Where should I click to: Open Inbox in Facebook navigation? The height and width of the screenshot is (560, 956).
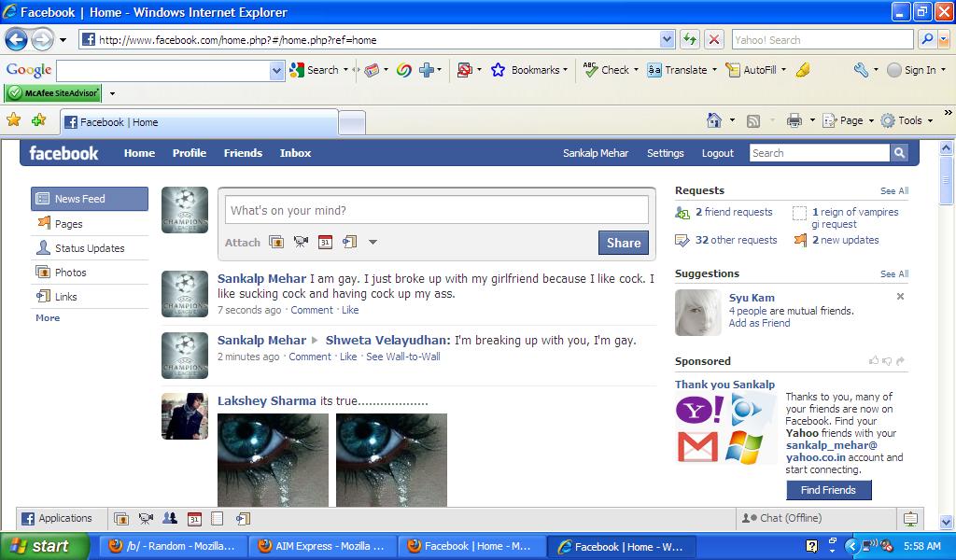[x=295, y=153]
